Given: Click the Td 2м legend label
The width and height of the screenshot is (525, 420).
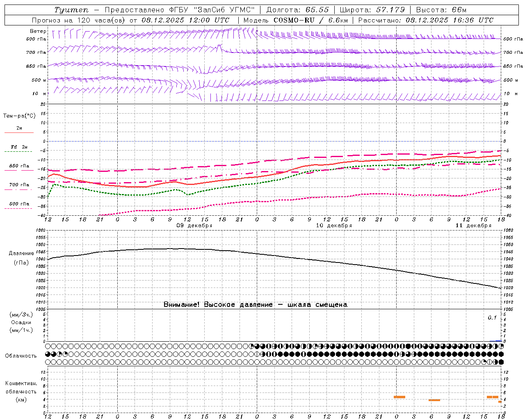Looking at the screenshot, I should click(x=19, y=147).
